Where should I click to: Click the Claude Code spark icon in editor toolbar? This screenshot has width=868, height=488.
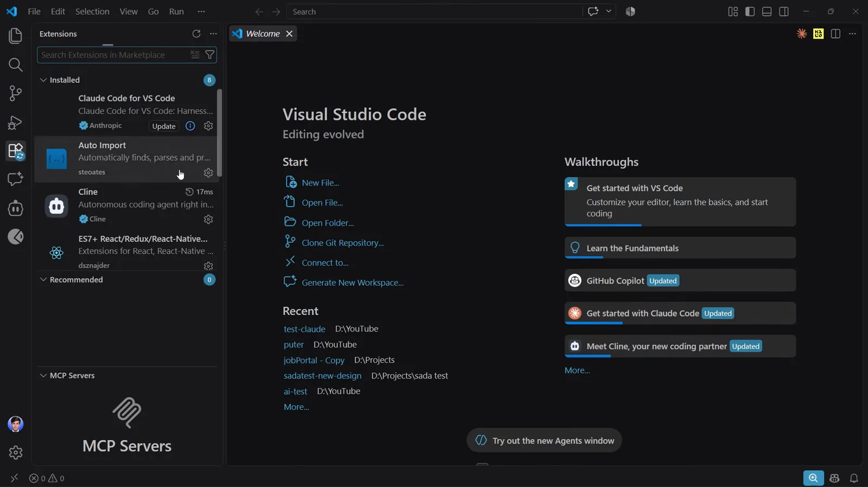[x=802, y=34]
